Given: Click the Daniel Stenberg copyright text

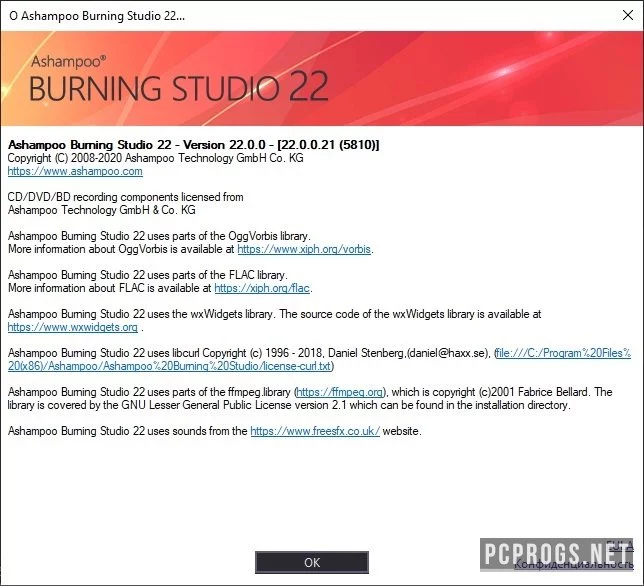Looking at the screenshot, I should point(346,353).
